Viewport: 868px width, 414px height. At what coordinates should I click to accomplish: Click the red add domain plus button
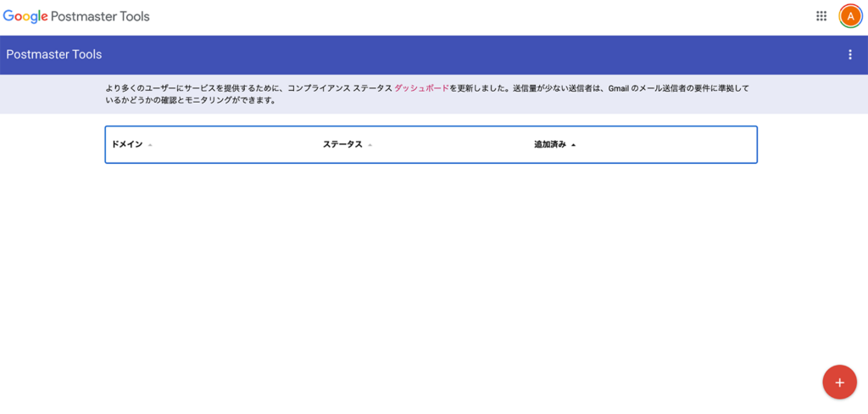pyautogui.click(x=839, y=383)
